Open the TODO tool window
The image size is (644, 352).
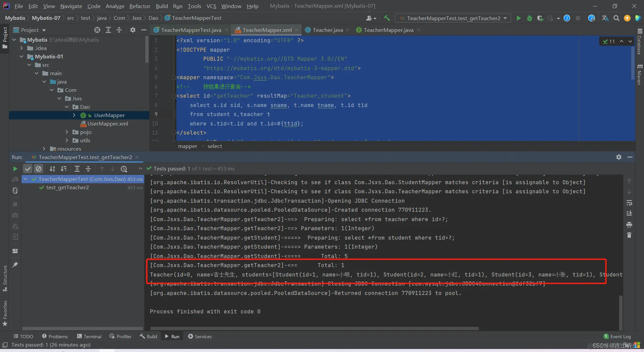point(23,336)
